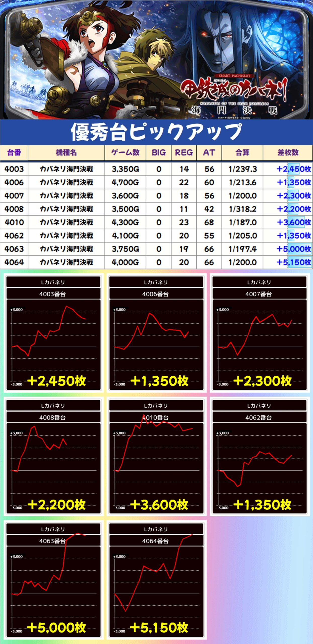Screen dimensions: 313x644
Task: Click the 3,750G game count cell
Action: (125, 249)
